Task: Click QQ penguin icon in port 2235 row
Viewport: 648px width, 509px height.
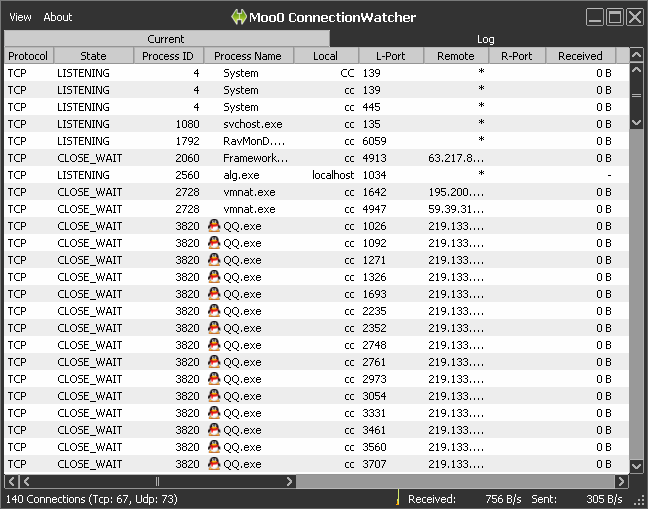Action: coord(214,311)
